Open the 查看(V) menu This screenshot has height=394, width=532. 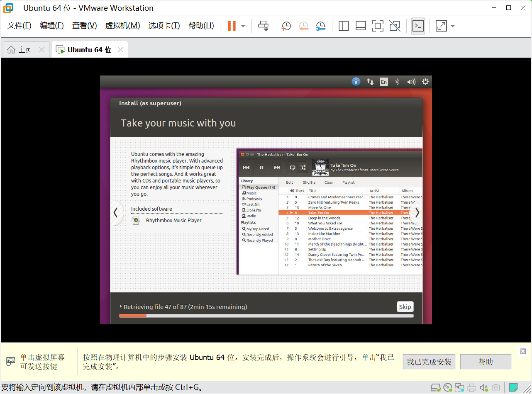(x=84, y=26)
